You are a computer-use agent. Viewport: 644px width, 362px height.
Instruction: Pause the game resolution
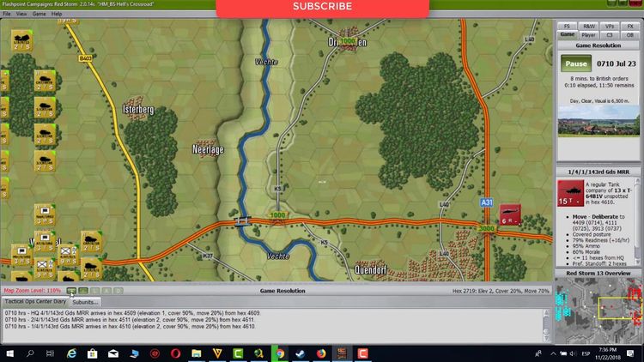pos(576,63)
